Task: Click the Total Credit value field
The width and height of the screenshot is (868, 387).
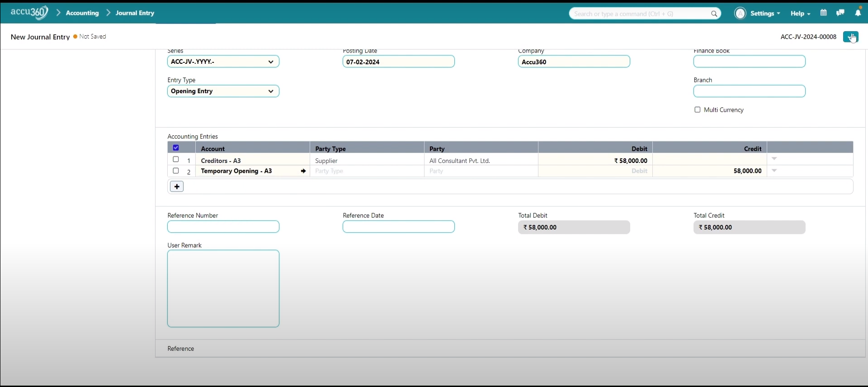Action: point(750,227)
